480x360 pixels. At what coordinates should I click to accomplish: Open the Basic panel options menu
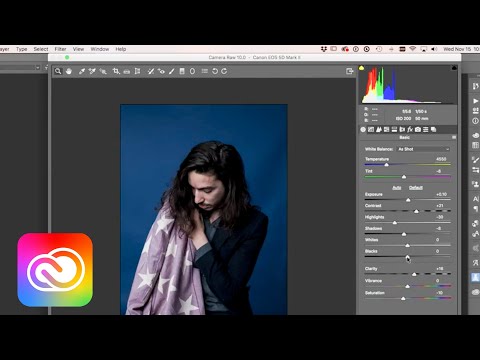tap(454, 137)
